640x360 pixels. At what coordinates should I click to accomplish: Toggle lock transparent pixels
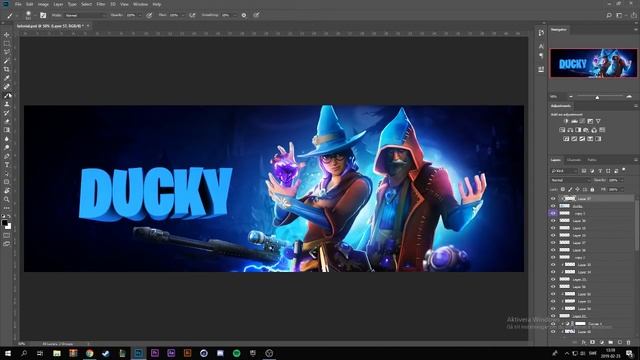point(563,189)
